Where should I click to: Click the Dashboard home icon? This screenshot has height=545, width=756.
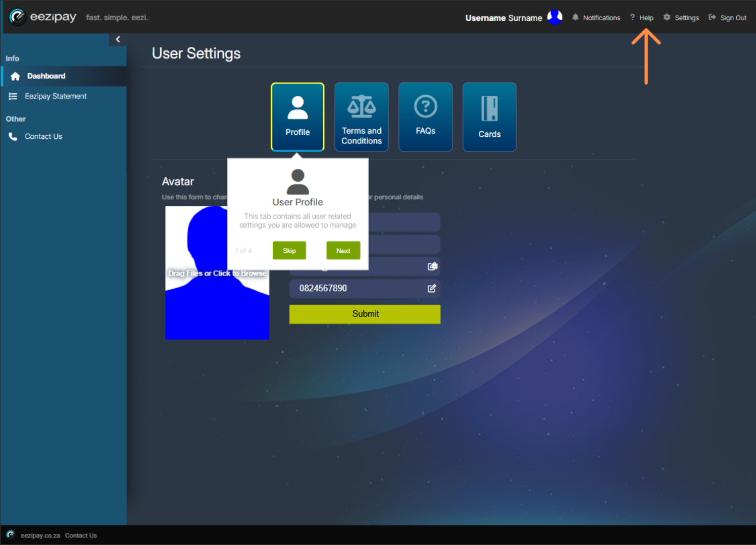click(x=15, y=76)
